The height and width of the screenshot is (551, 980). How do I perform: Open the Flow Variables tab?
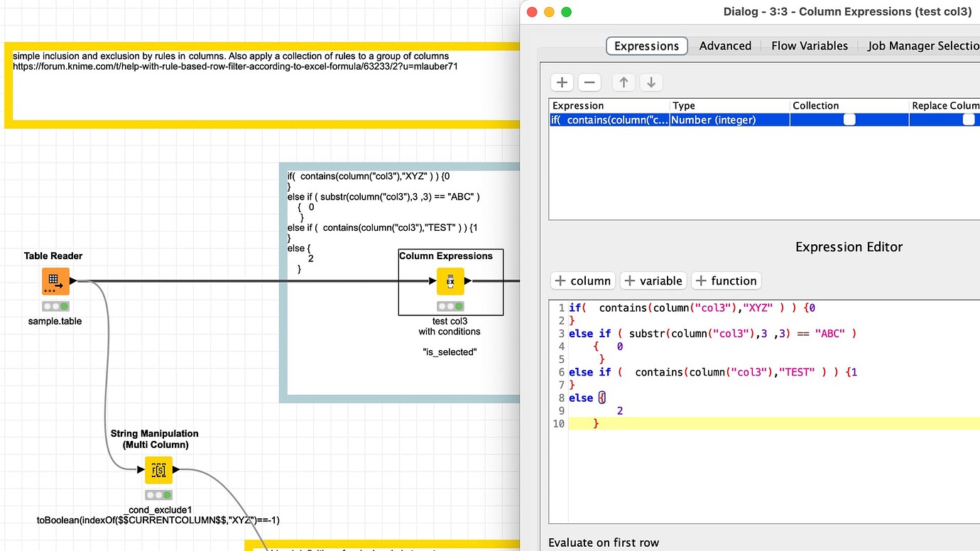[x=809, y=45]
